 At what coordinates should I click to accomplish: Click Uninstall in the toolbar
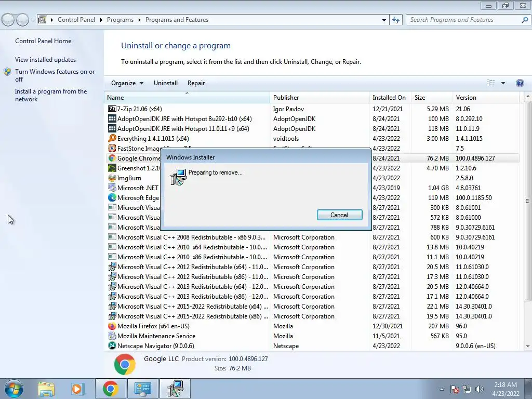pos(166,83)
